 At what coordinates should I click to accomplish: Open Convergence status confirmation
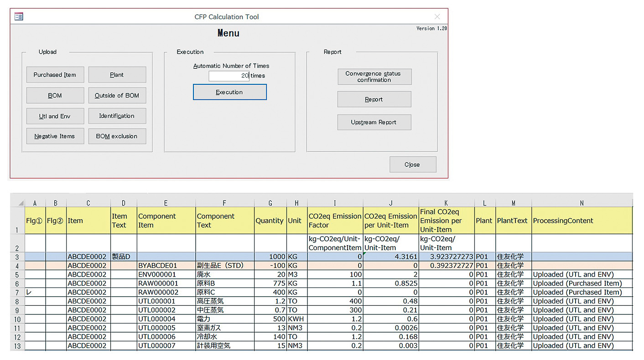pyautogui.click(x=374, y=77)
